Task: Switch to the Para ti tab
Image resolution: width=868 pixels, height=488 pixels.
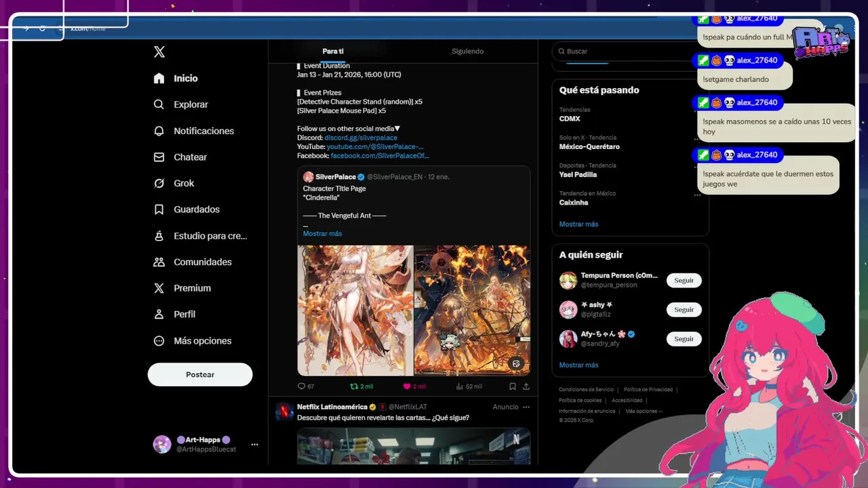Action: pos(333,52)
